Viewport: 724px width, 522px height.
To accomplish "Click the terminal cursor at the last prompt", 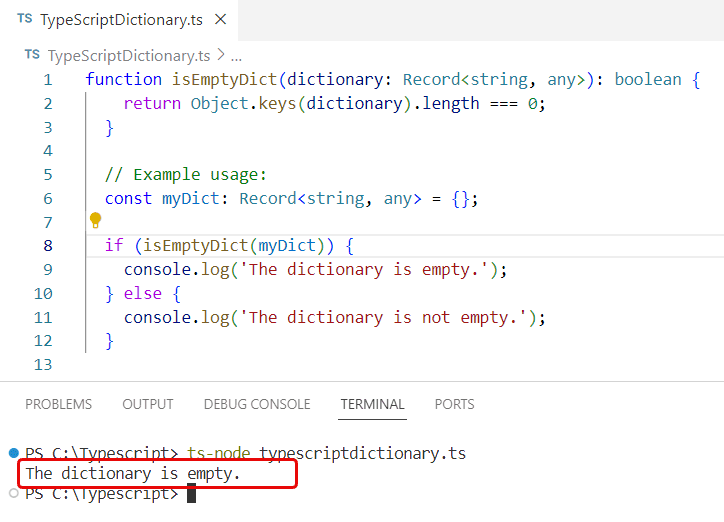I will point(191,493).
